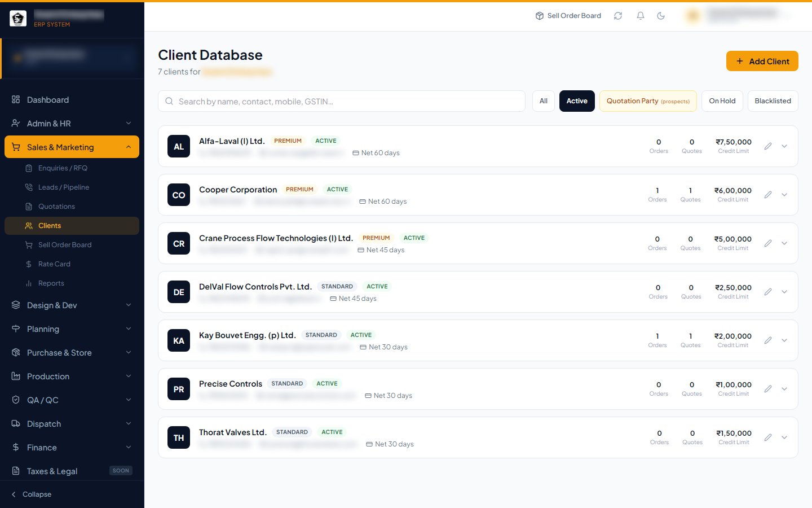Toggle dark mode moon icon
This screenshot has height=508, width=812.
click(661, 16)
